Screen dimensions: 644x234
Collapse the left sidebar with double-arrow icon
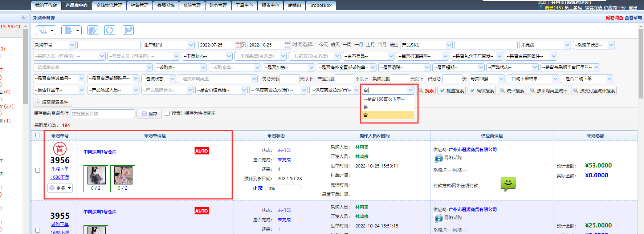24,17
